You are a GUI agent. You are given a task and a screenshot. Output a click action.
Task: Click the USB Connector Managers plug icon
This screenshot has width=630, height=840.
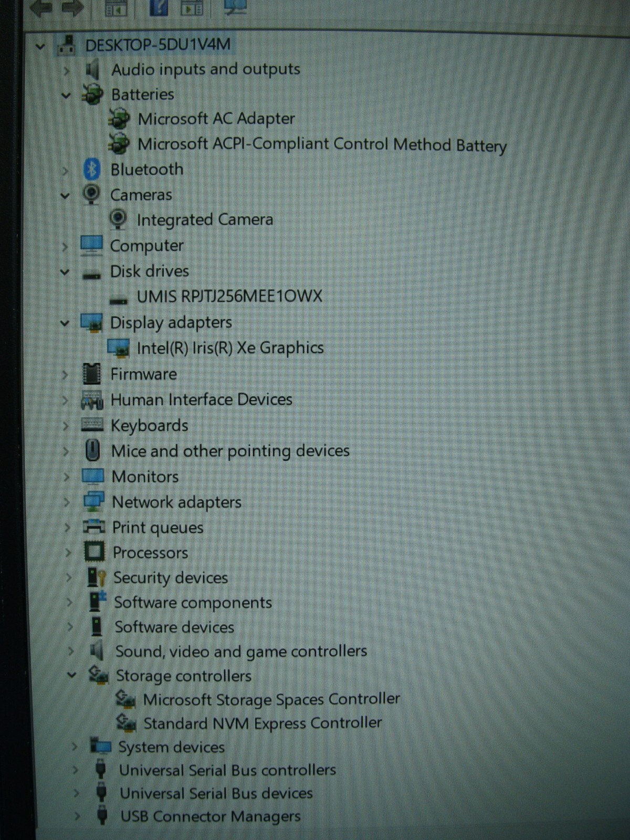103,815
